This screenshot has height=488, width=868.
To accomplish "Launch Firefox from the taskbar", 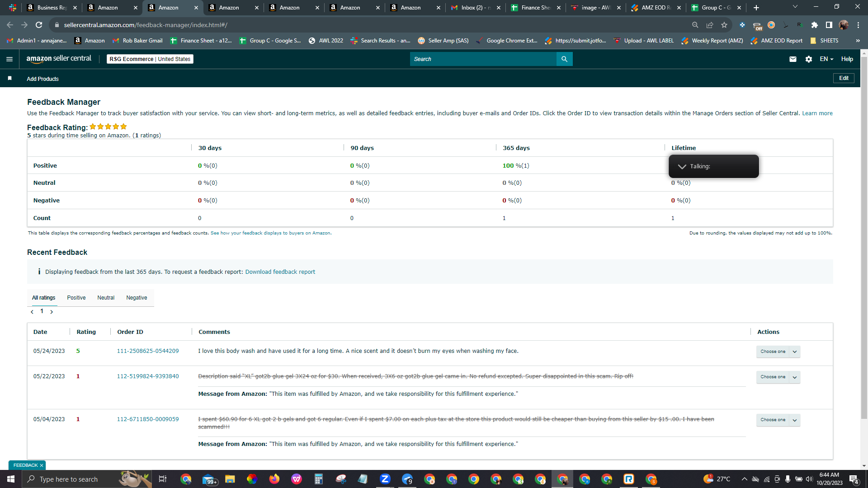I will pyautogui.click(x=274, y=479).
